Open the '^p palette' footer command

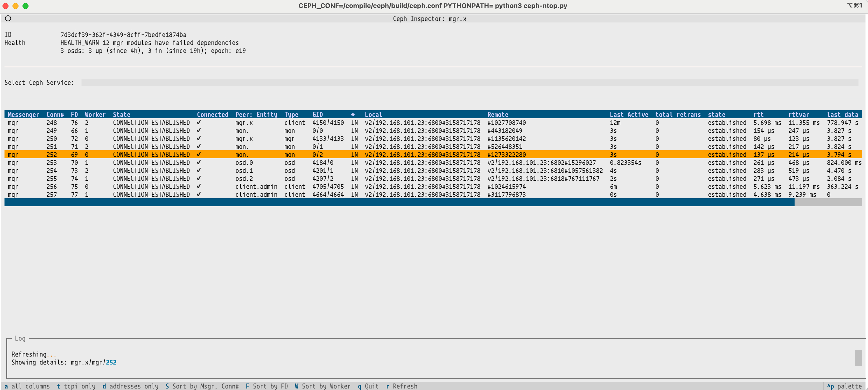pyautogui.click(x=844, y=386)
